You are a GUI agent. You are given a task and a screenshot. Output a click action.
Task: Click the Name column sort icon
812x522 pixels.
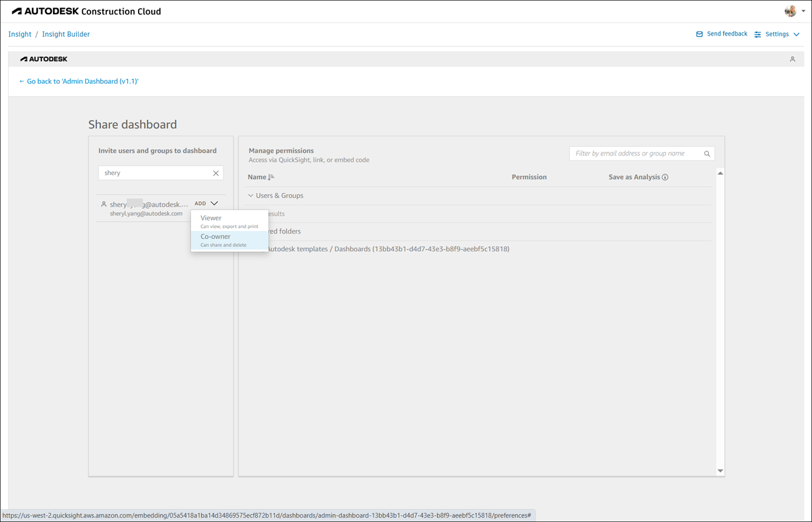[x=271, y=177]
